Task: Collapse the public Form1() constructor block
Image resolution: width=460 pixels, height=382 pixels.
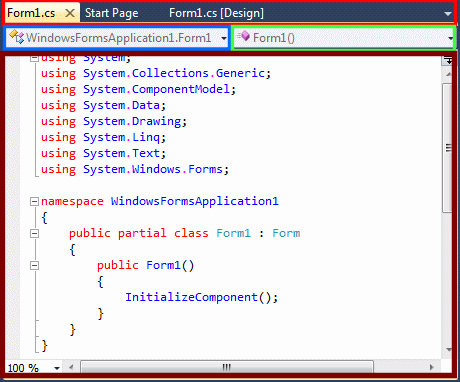Action: tap(34, 265)
